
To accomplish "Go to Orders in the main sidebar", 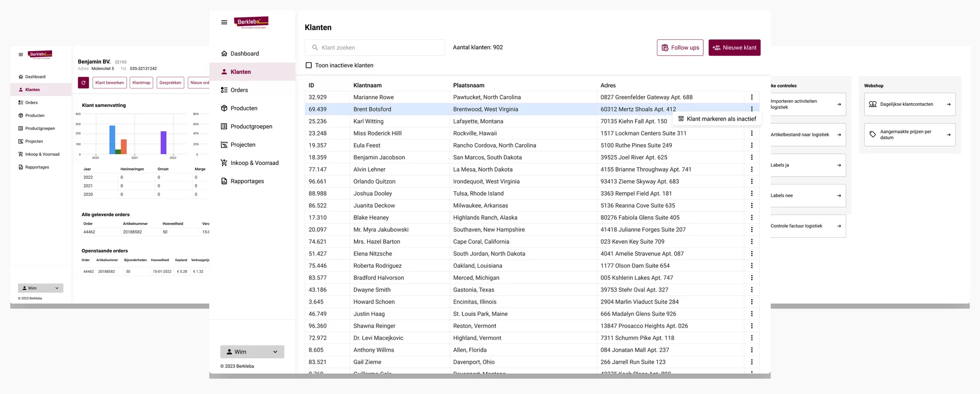I will point(239,90).
